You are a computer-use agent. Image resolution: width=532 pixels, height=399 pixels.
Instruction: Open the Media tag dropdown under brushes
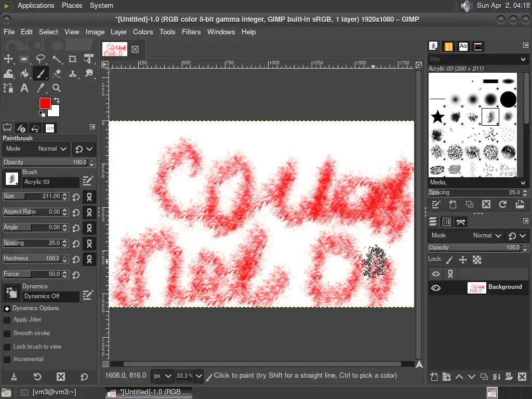click(523, 183)
